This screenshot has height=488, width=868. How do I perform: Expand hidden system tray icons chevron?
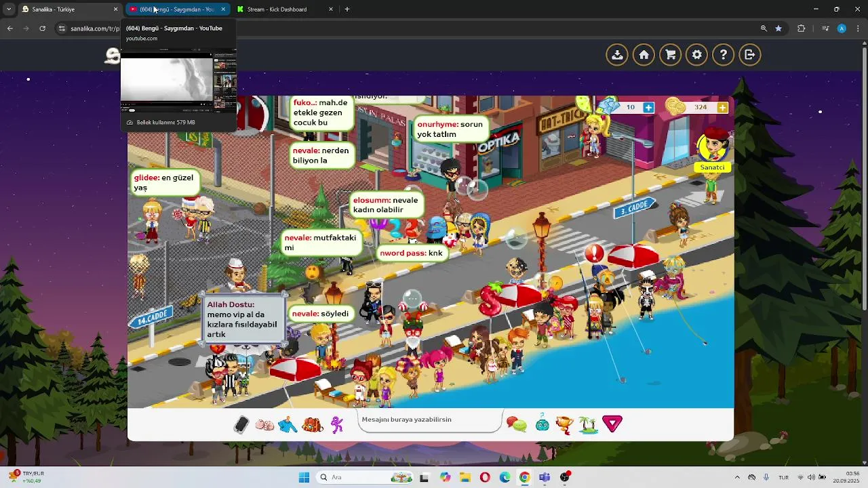pyautogui.click(x=737, y=477)
